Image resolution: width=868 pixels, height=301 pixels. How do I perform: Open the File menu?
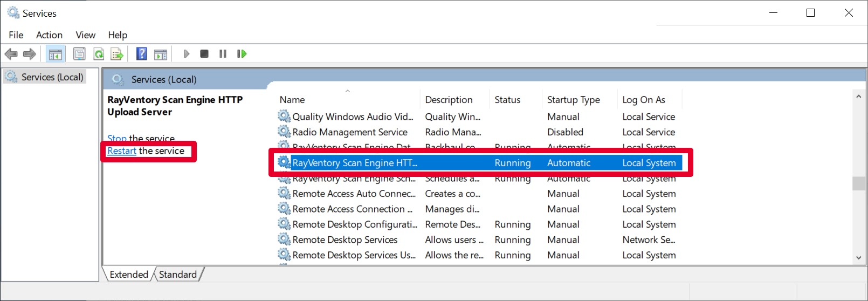tap(16, 35)
